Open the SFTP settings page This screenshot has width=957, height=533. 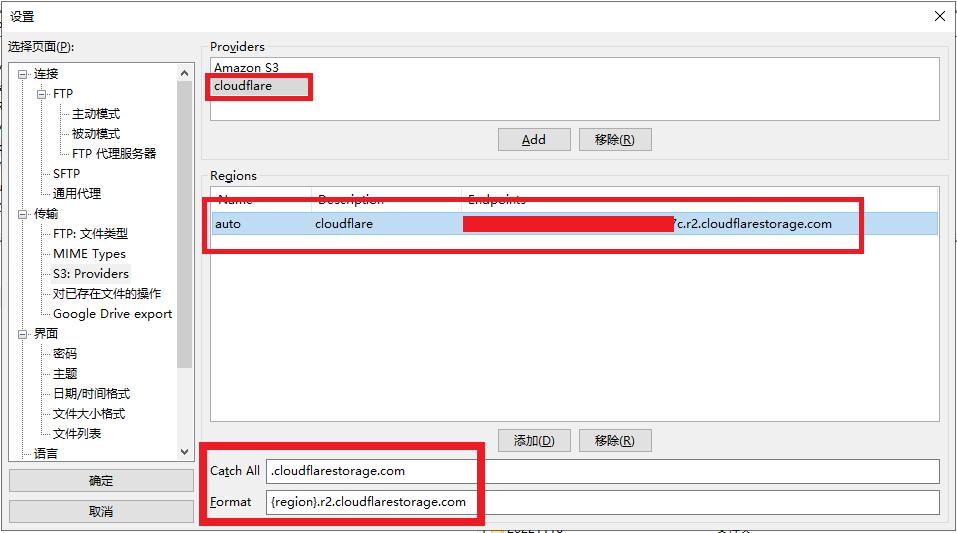pyautogui.click(x=67, y=174)
